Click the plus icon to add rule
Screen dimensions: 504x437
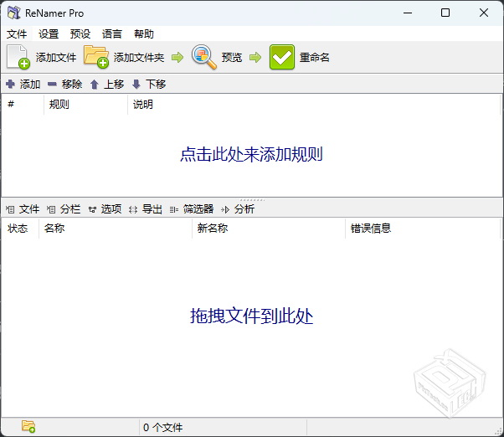click(10, 85)
